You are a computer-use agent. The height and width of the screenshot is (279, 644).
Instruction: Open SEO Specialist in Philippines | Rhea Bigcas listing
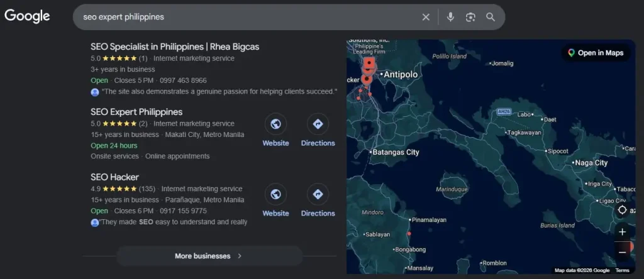175,46
